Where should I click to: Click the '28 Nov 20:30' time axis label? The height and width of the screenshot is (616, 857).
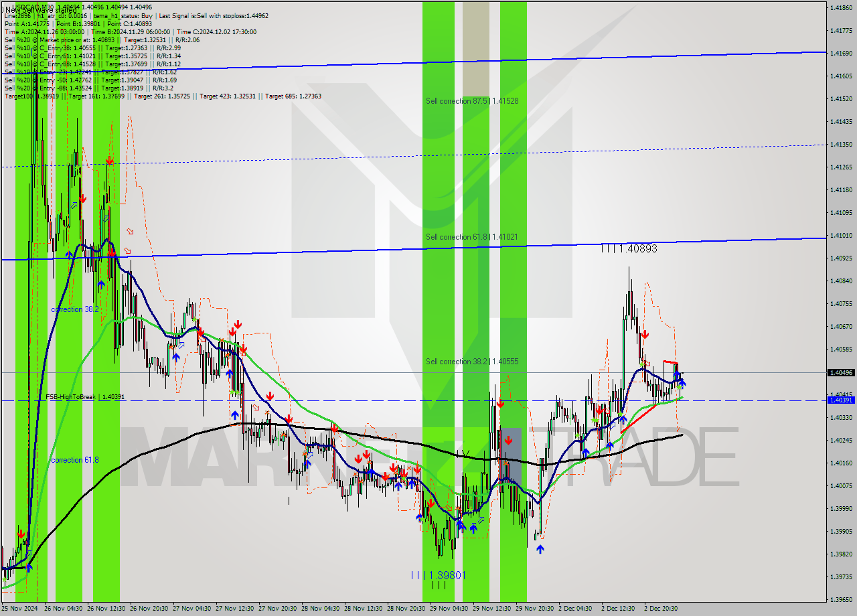[x=406, y=609]
